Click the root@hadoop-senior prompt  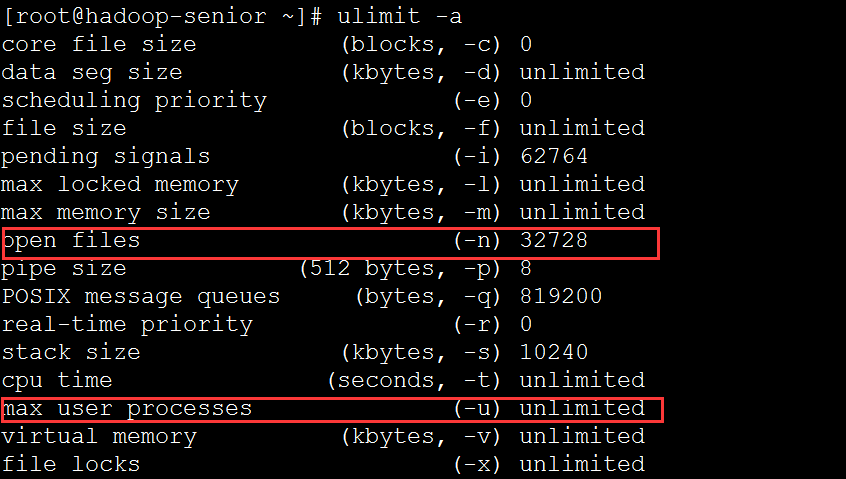click(162, 16)
